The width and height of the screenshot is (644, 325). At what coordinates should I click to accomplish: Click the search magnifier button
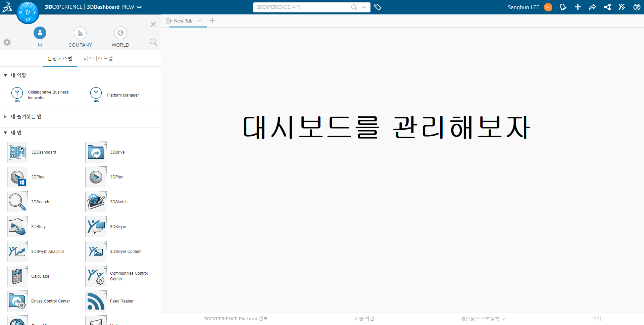point(354,7)
